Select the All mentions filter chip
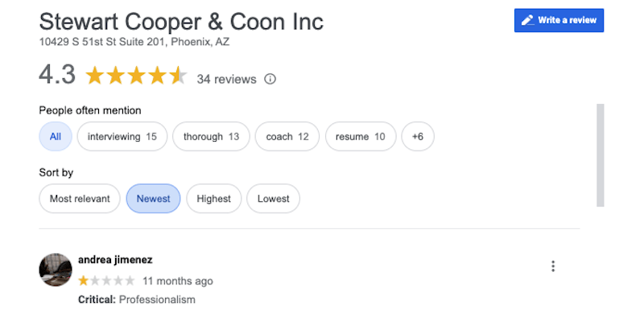 (56, 136)
